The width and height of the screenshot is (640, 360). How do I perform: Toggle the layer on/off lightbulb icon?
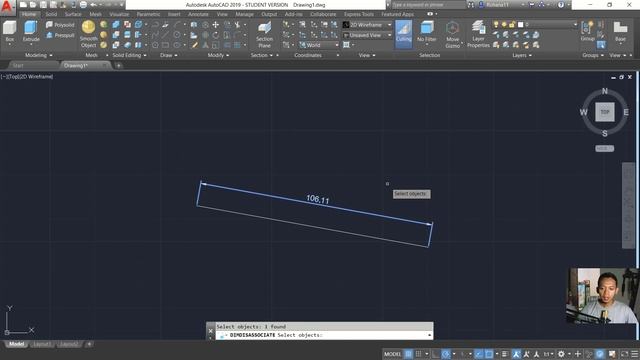496,25
